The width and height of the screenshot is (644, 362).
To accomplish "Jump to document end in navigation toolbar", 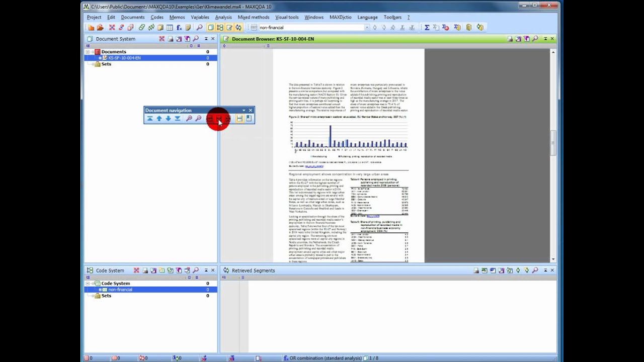I will 177,119.
